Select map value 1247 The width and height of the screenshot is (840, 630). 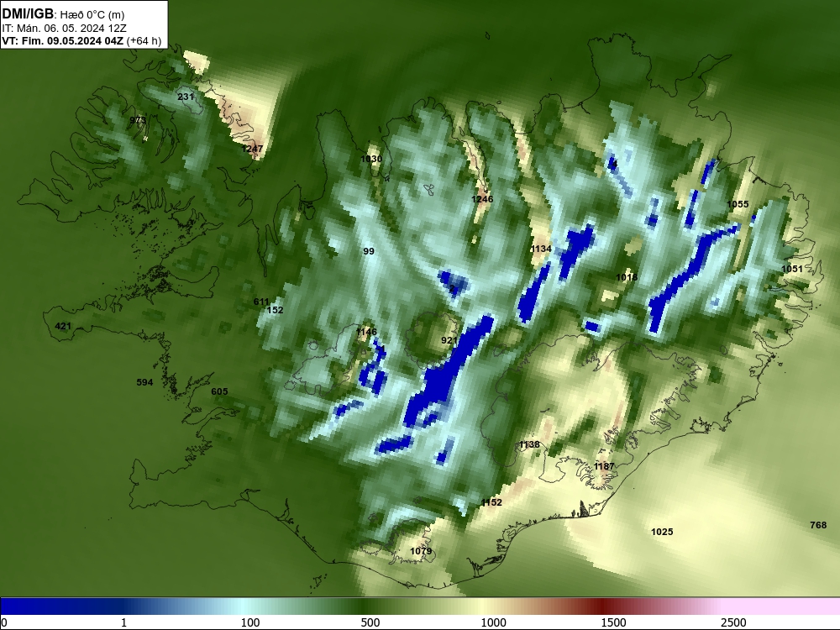pyautogui.click(x=252, y=149)
